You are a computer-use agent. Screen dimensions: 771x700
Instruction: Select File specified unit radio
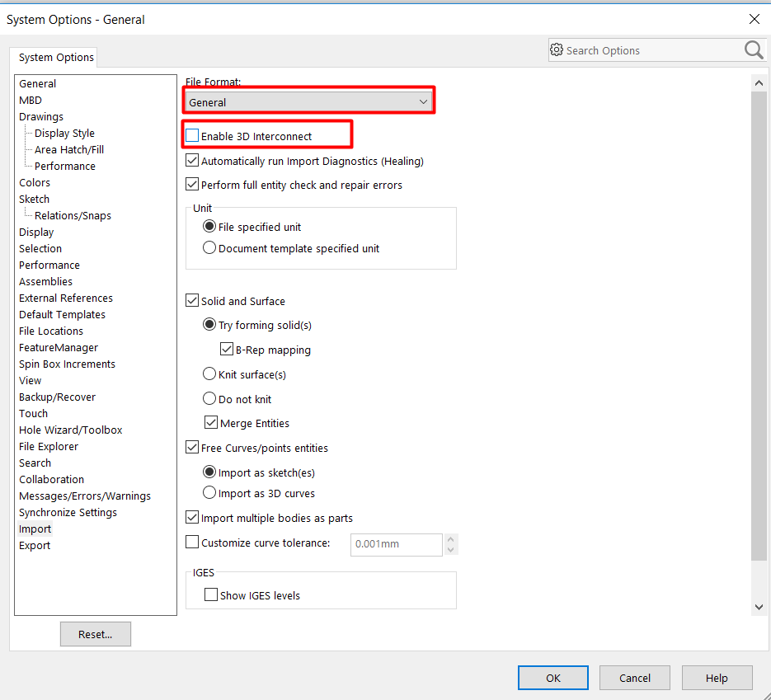point(209,226)
